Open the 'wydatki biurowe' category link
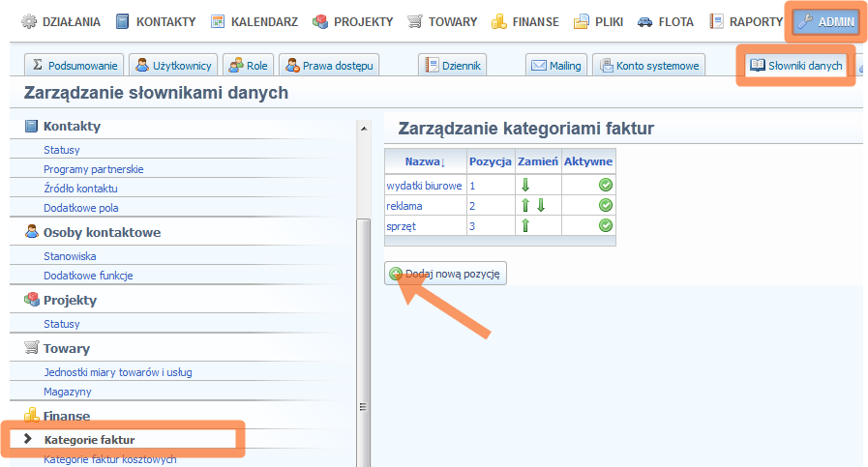Viewport: 868px width, 467px height. [424, 185]
